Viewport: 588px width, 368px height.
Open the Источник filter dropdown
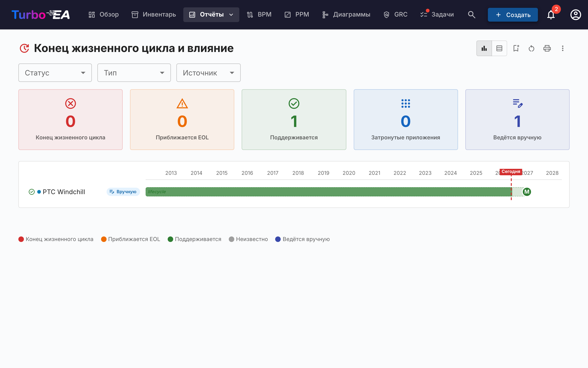coord(209,73)
